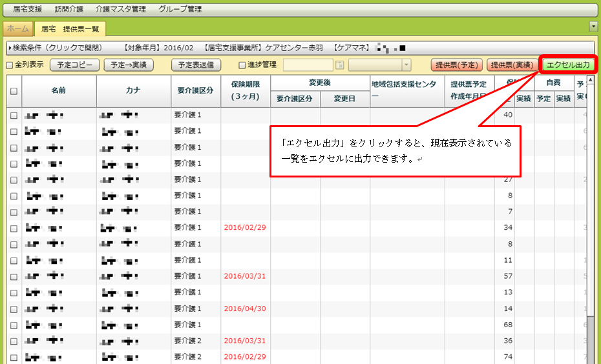Enable the 全列表示 checkbox
Viewport: 601px width, 364px height.
click(x=9, y=65)
